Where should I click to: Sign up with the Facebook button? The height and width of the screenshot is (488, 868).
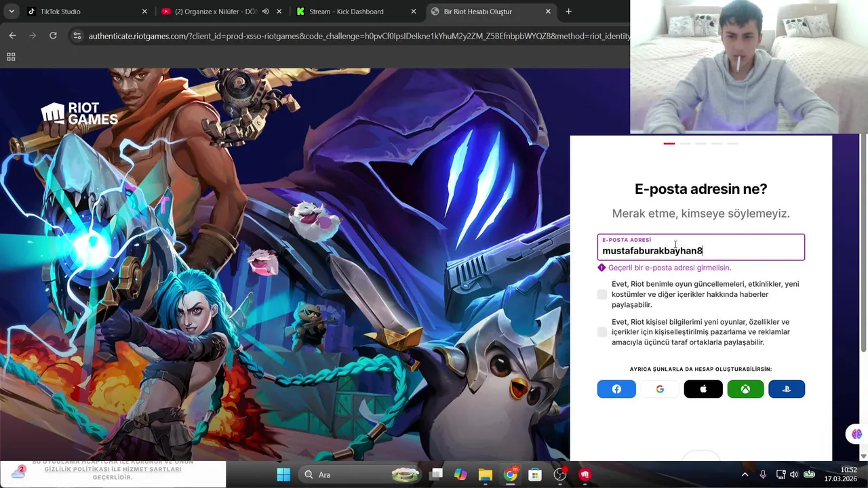pyautogui.click(x=616, y=389)
